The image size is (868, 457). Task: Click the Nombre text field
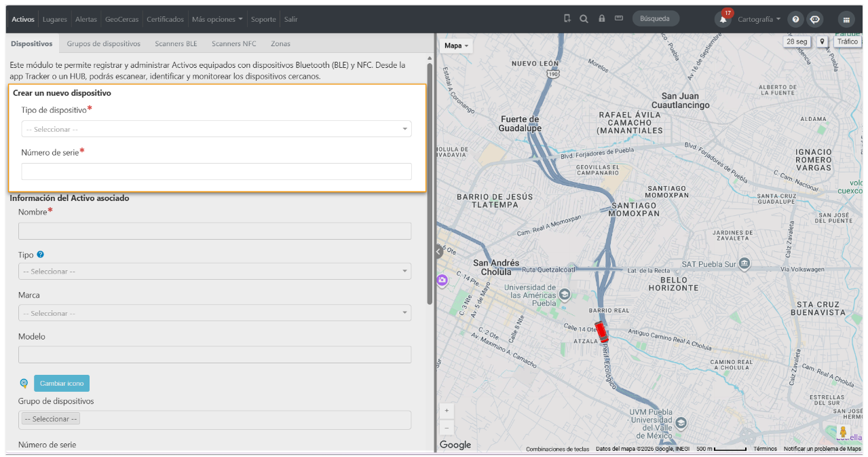click(x=214, y=231)
